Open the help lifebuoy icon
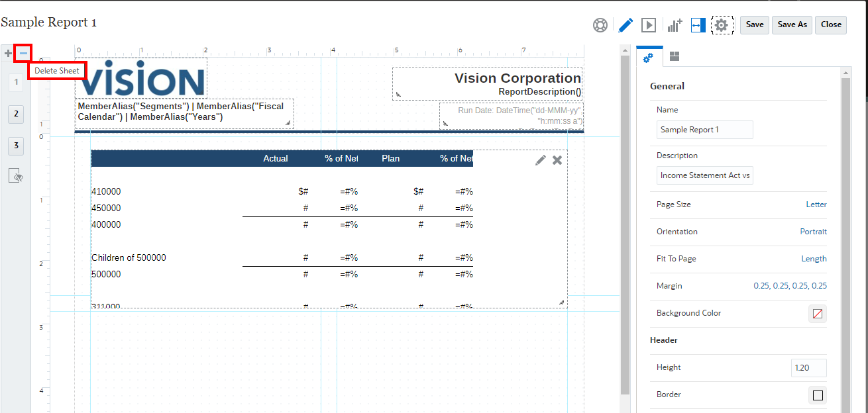The image size is (868, 413). click(600, 25)
